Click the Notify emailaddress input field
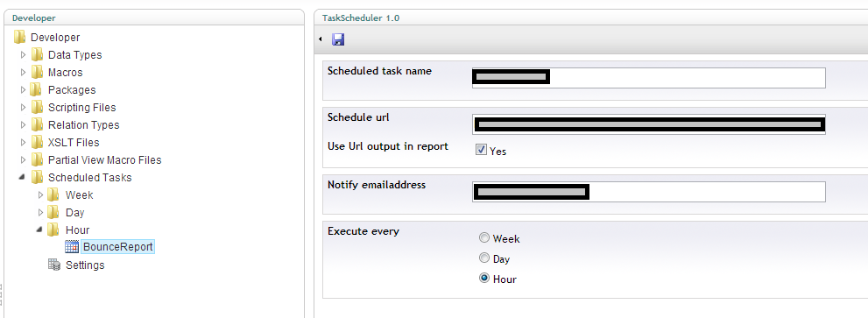This screenshot has width=868, height=318. [x=648, y=192]
